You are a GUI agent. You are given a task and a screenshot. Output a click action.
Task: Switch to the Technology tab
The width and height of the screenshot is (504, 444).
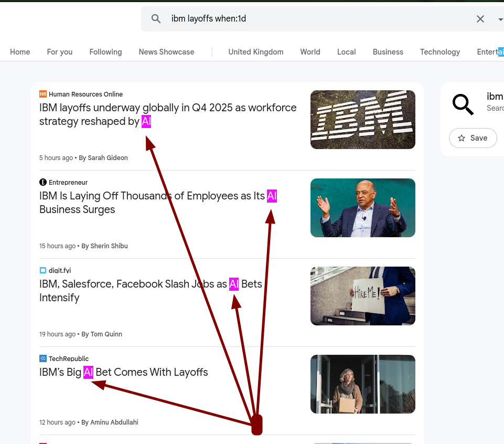[x=439, y=52]
